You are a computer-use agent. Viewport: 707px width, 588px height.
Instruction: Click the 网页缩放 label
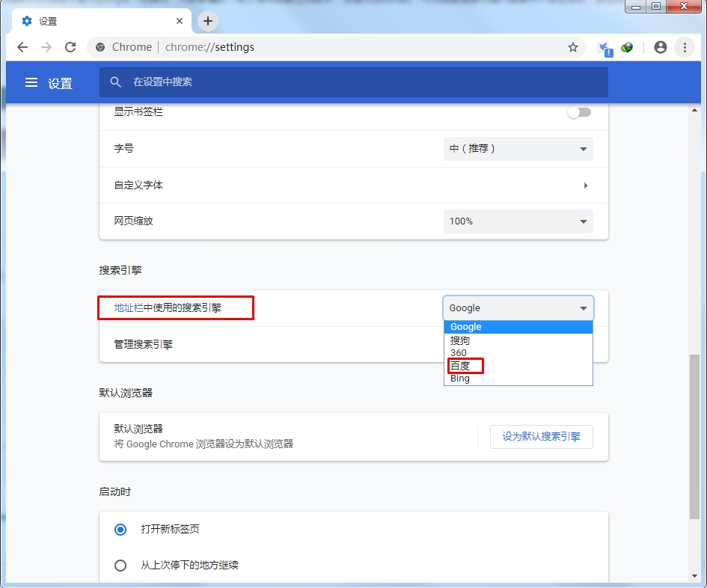coord(133,221)
